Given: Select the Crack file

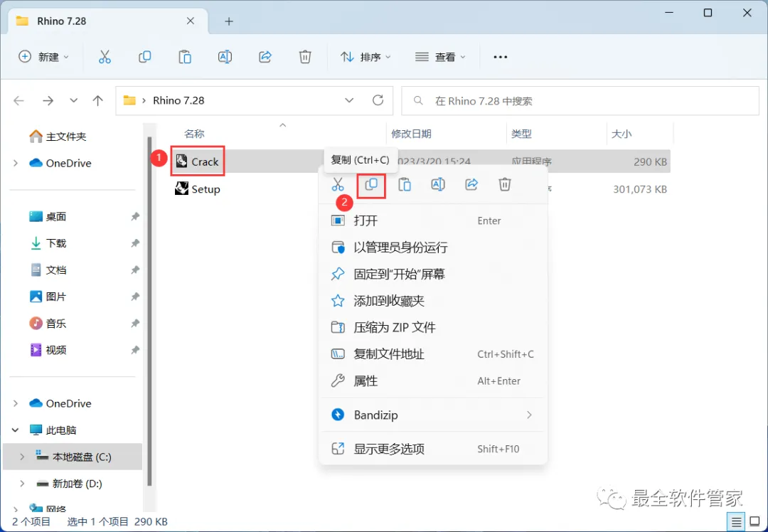Looking at the screenshot, I should click(x=198, y=161).
